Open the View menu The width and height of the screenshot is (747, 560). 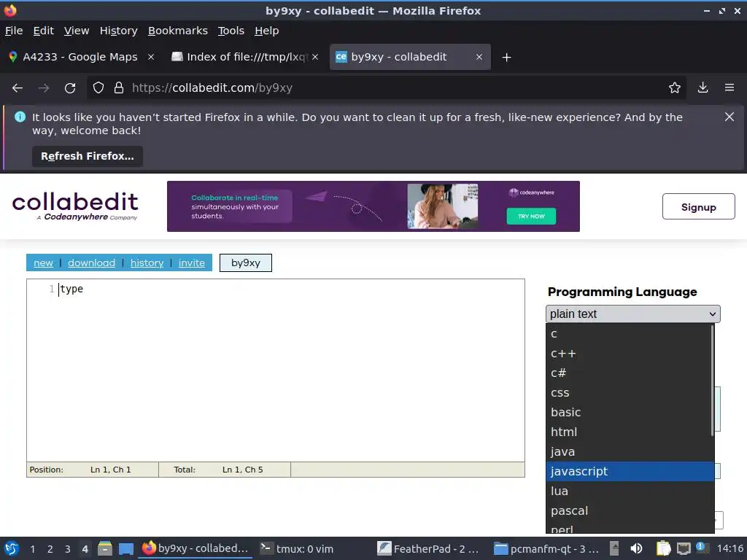pos(77,31)
